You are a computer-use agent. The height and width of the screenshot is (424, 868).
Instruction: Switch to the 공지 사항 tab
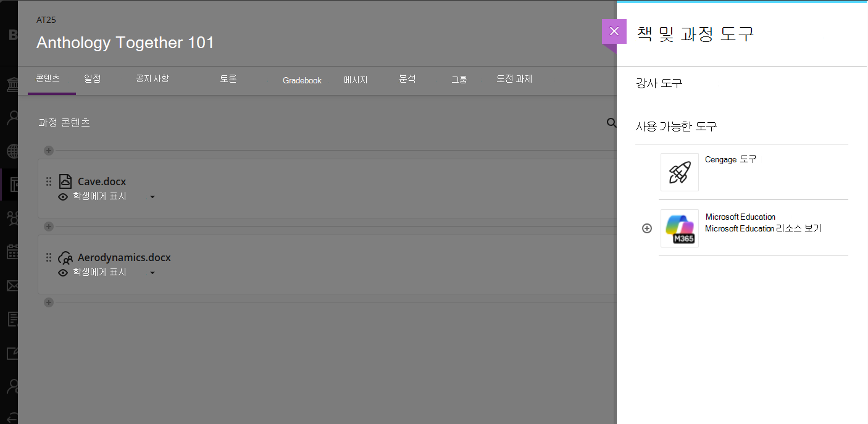[x=152, y=79]
